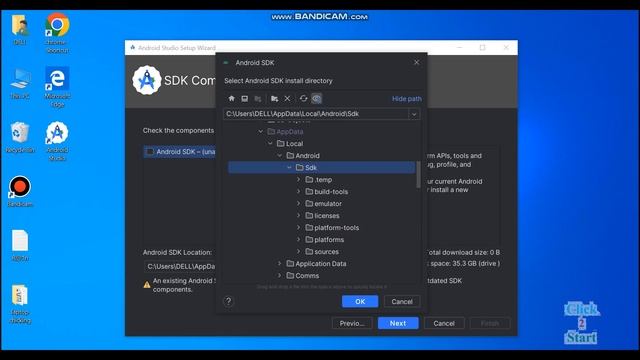Click Next in the Setup Wizard
The image size is (640, 360).
coord(398,323)
